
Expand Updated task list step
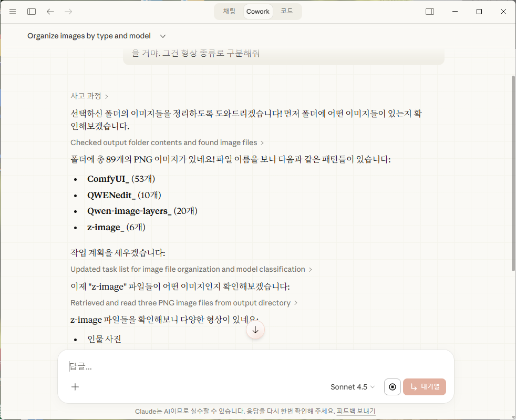191,269
